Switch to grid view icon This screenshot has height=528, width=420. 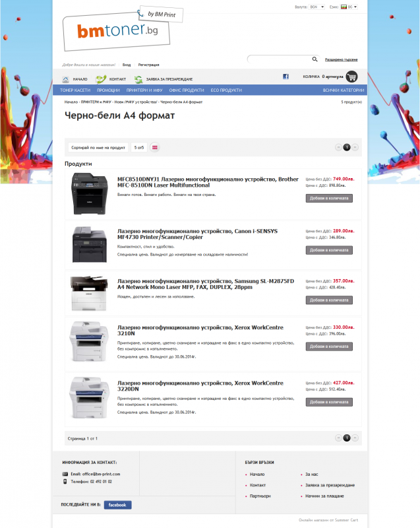(x=155, y=147)
